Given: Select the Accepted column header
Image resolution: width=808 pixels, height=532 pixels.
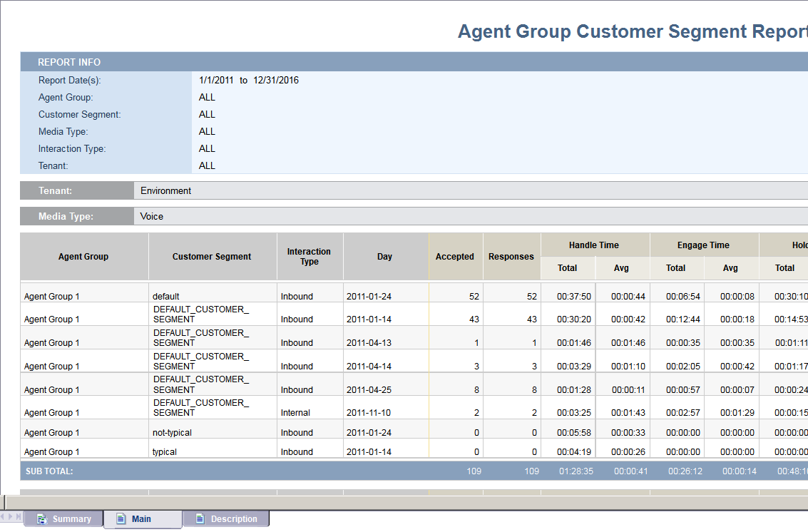Looking at the screenshot, I should (455, 257).
